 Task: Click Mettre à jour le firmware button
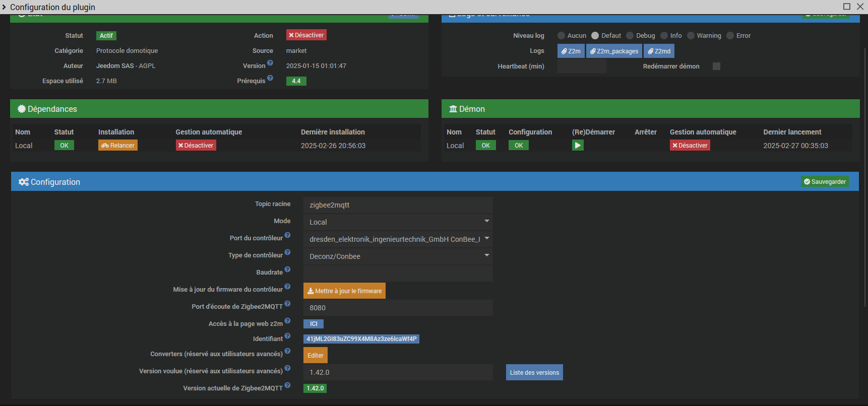[x=344, y=291]
